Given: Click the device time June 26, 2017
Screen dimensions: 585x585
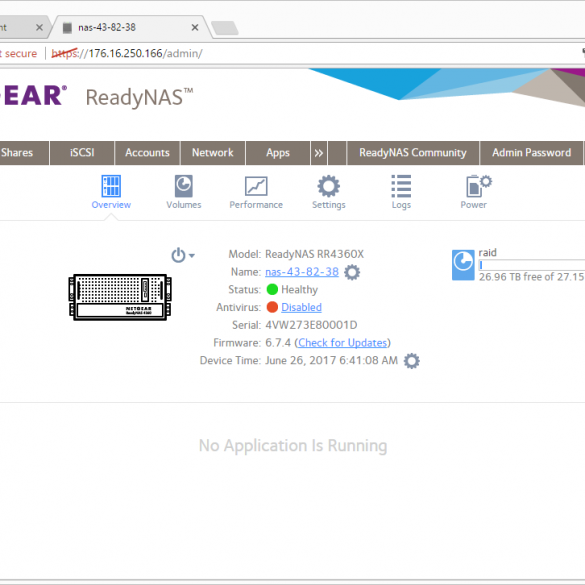Looking at the screenshot, I should (x=332, y=360).
